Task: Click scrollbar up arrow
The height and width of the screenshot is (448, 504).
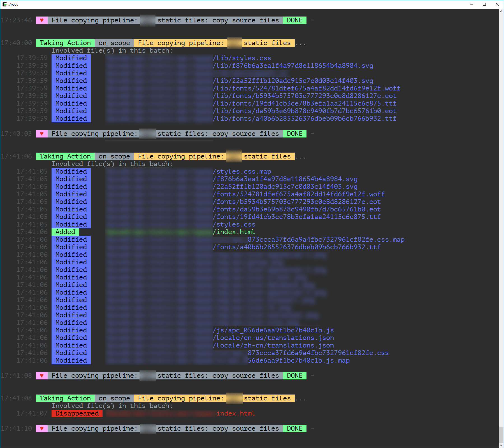Action: click(501, 11)
